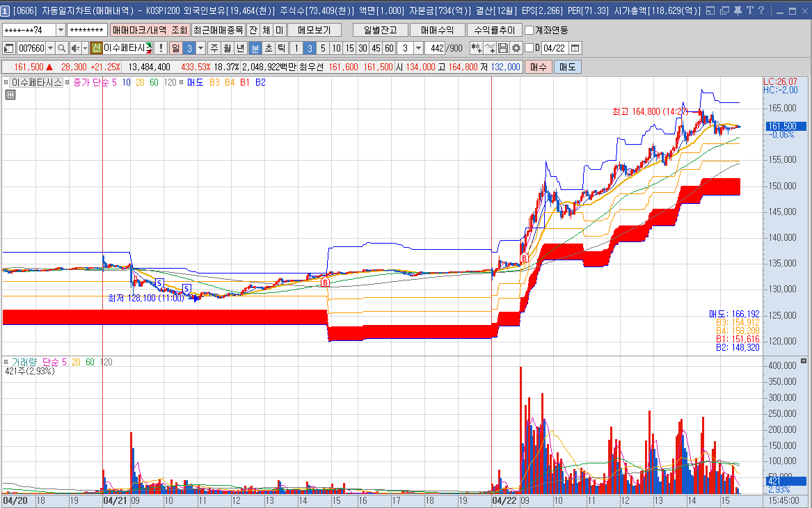Screen dimensions: 812x508
Task: Pin the window with pushpin icon
Action: [738, 11]
